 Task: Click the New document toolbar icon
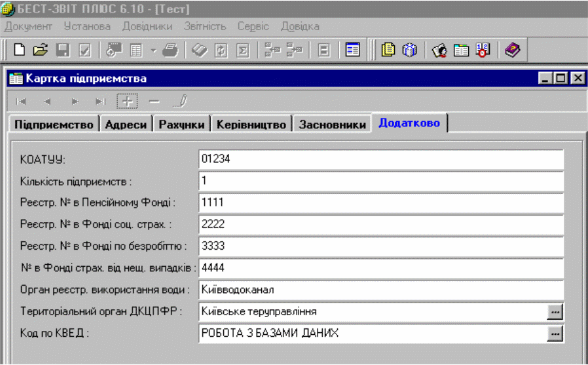pos(20,50)
